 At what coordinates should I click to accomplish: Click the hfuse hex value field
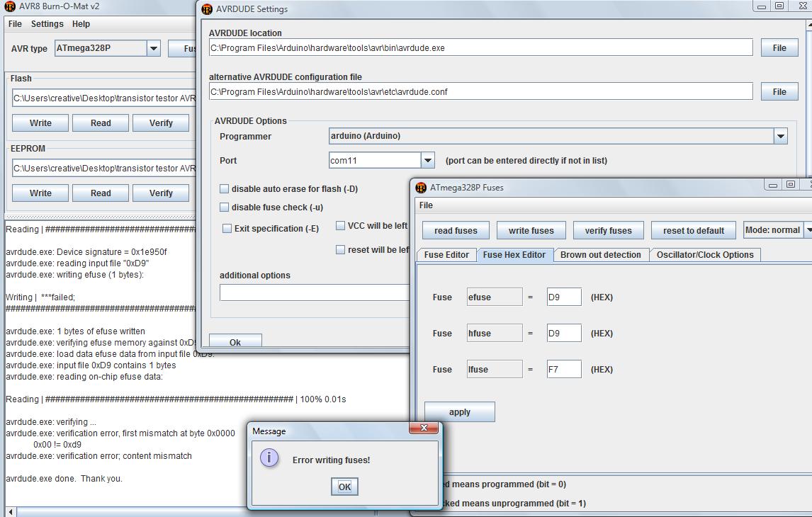[564, 334]
